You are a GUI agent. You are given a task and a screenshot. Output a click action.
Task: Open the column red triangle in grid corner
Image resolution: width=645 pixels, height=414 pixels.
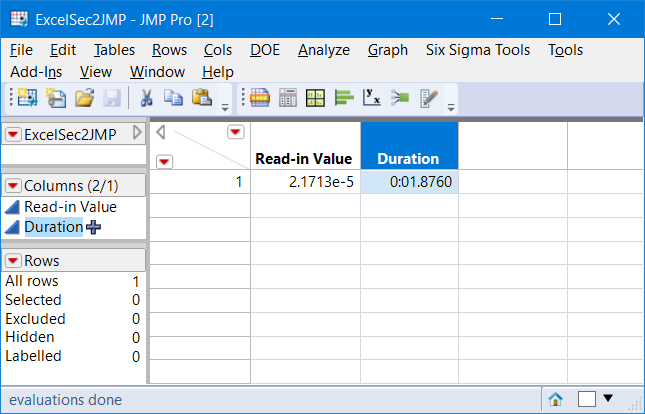(236, 132)
